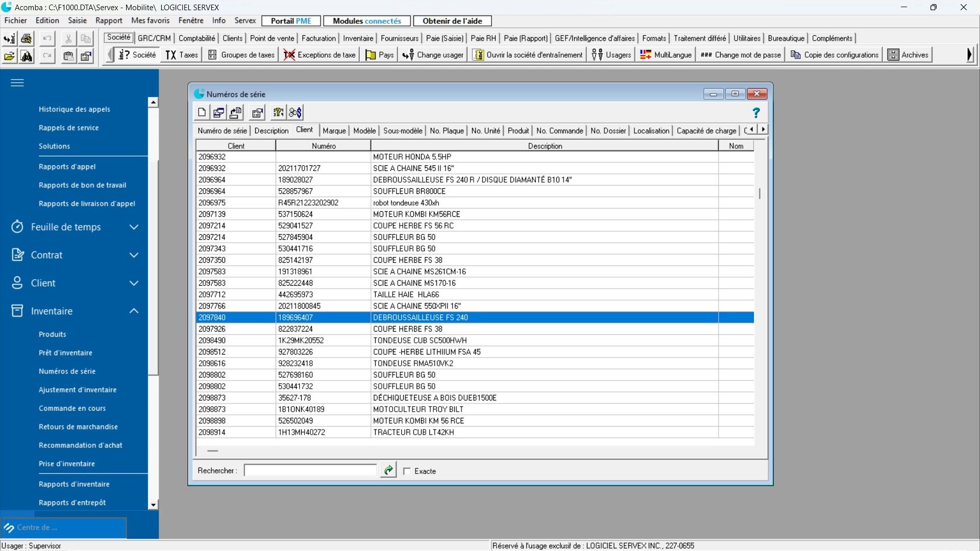
Task: Click the Exceptions de taxe toolbar button
Action: point(320,55)
